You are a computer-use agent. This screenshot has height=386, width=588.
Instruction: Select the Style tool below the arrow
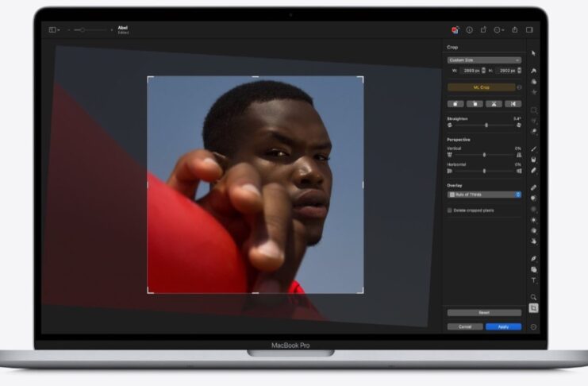[533, 71]
